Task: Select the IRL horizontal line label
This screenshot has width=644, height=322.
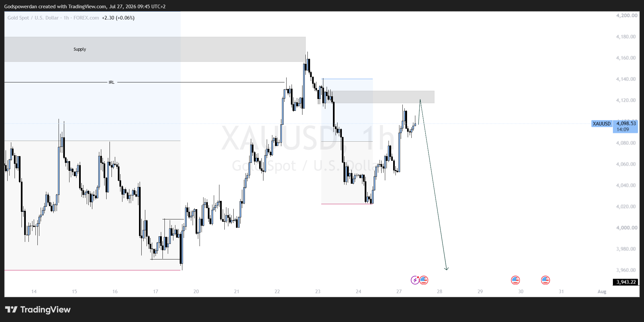Action: pyautogui.click(x=112, y=82)
